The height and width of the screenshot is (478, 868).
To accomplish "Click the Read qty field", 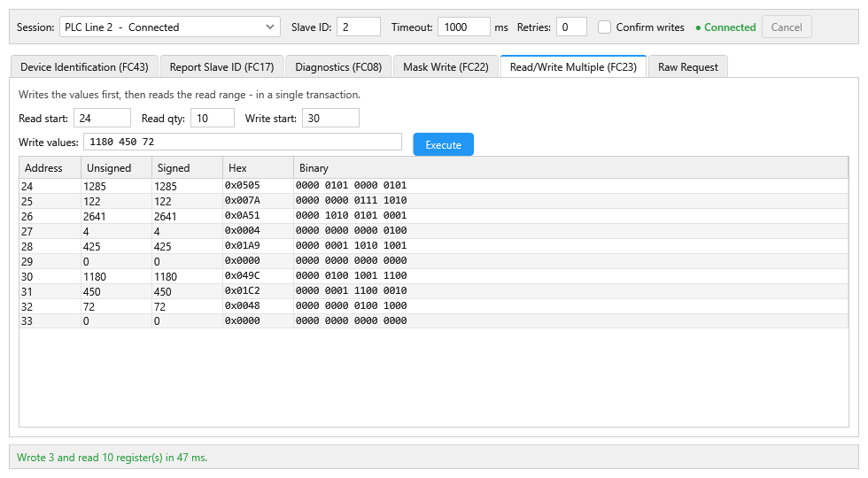I will [213, 119].
